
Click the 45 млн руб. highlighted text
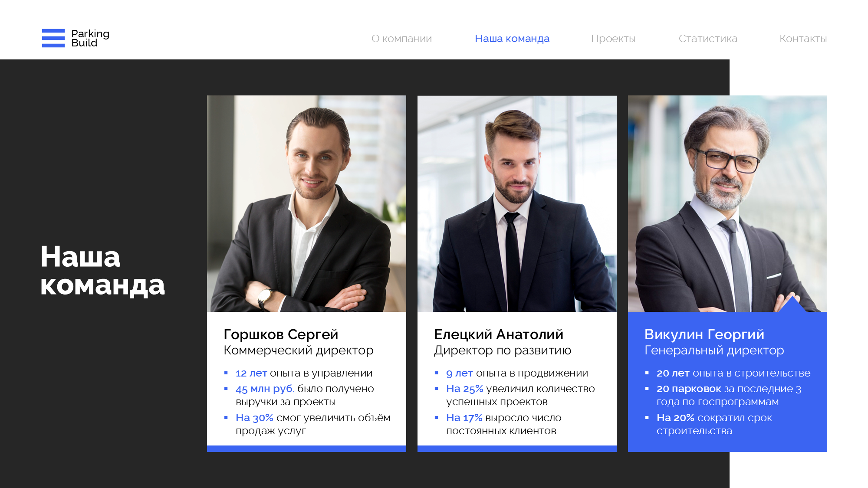265,389
